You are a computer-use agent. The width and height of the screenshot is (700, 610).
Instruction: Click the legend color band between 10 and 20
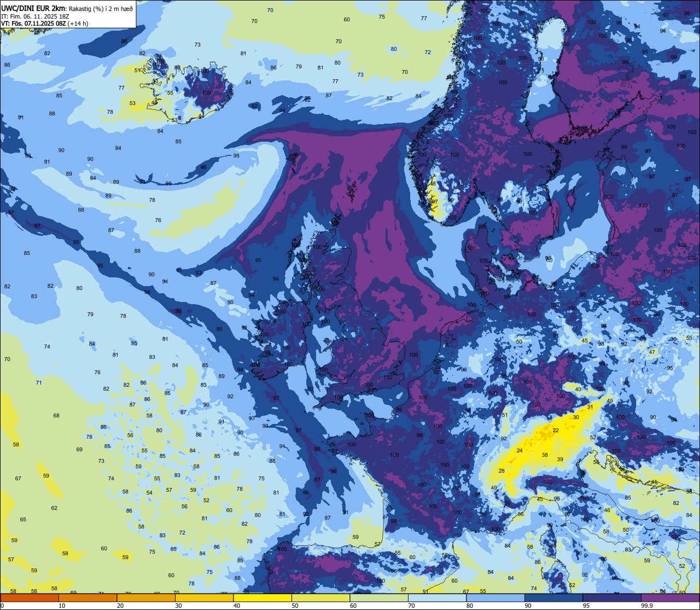(87, 598)
